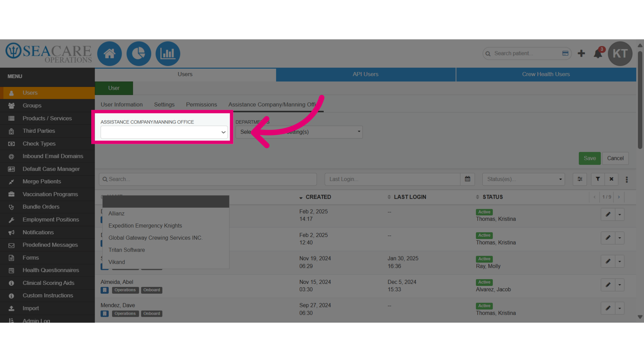Edit the Almeida, Abel user row
The width and height of the screenshot is (644, 362).
click(x=608, y=285)
